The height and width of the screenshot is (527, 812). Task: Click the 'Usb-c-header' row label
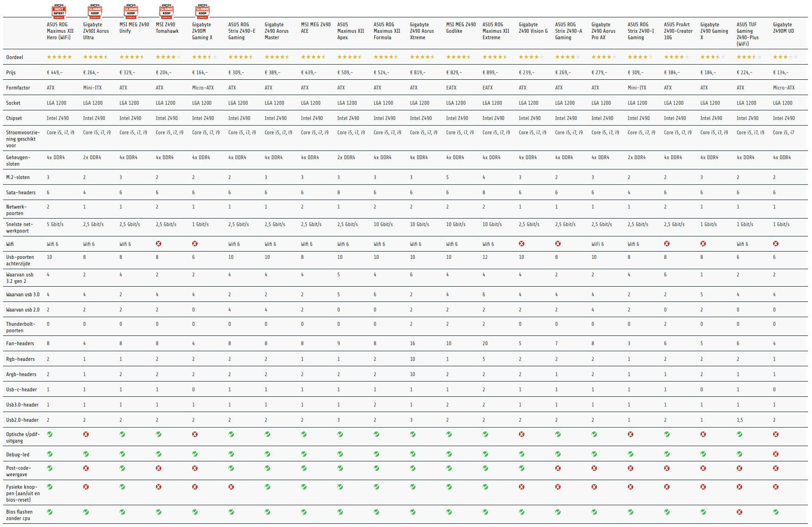point(21,389)
